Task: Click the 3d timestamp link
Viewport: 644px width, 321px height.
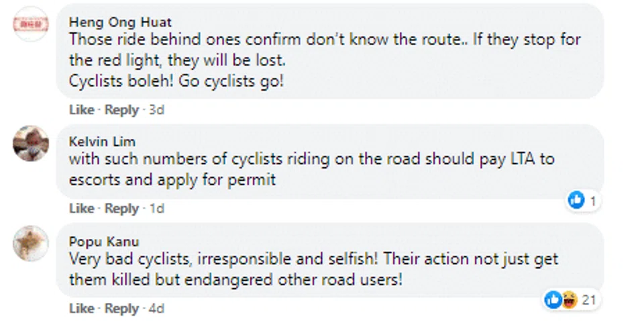Action: click(156, 109)
